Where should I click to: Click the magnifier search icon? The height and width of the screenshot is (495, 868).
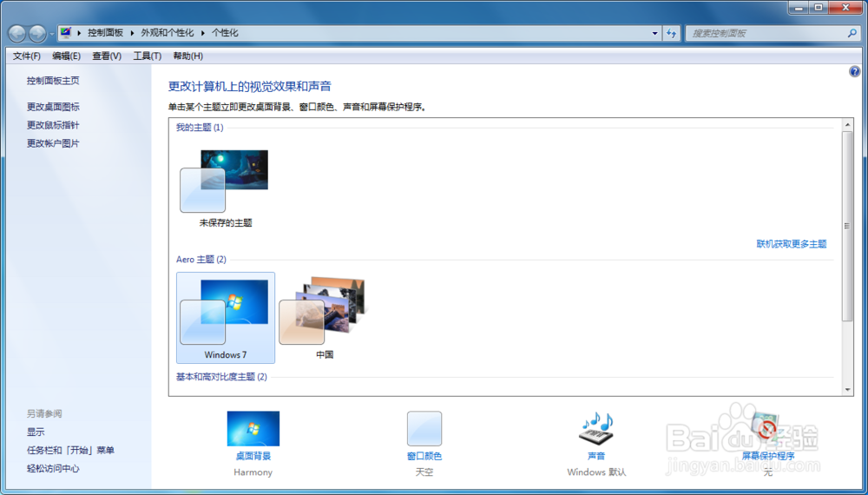[852, 33]
